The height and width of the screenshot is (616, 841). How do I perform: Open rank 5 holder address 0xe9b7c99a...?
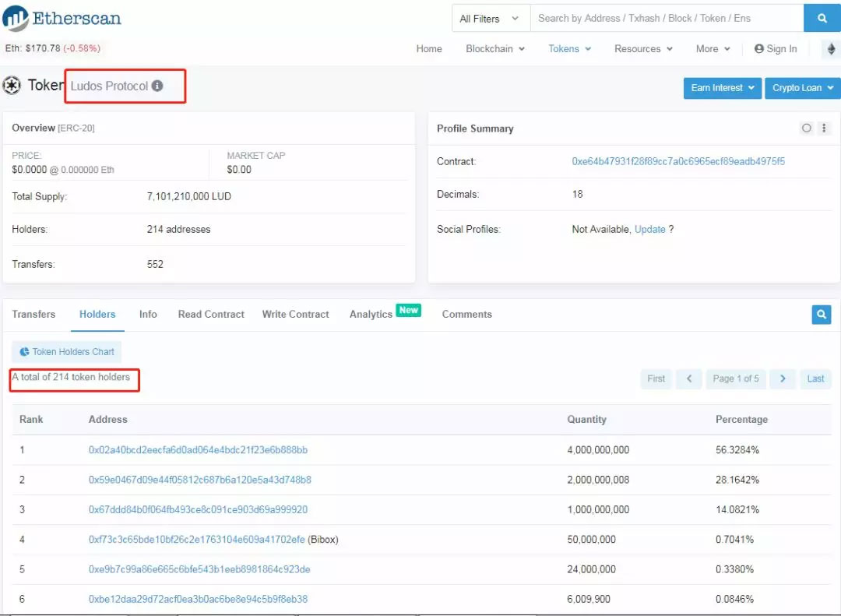pyautogui.click(x=199, y=569)
